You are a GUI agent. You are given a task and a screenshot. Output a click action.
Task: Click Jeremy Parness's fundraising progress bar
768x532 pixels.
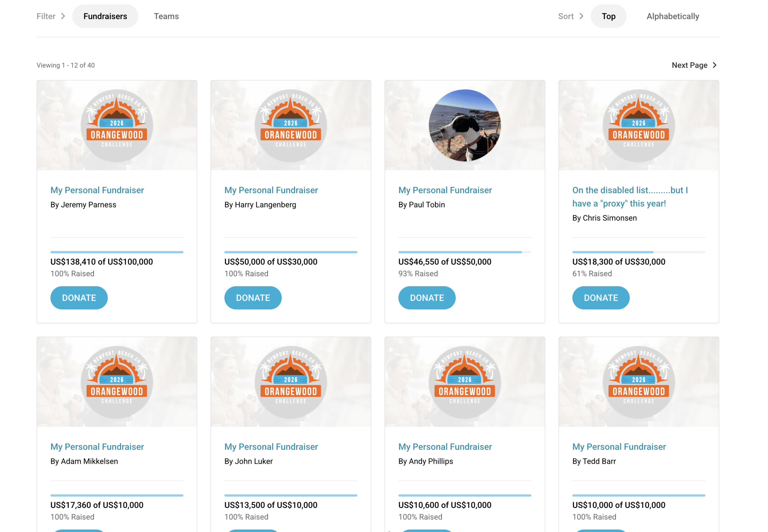click(117, 252)
